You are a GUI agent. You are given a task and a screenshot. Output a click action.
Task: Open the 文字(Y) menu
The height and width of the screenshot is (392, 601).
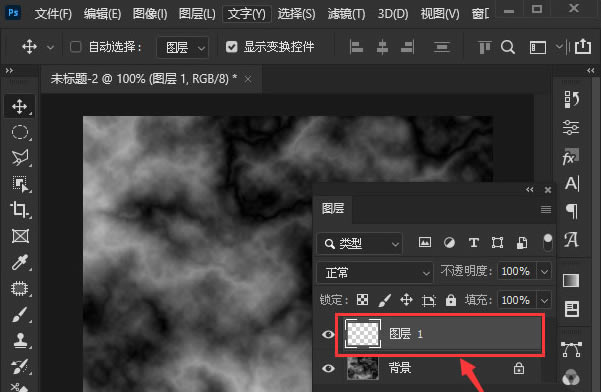246,14
